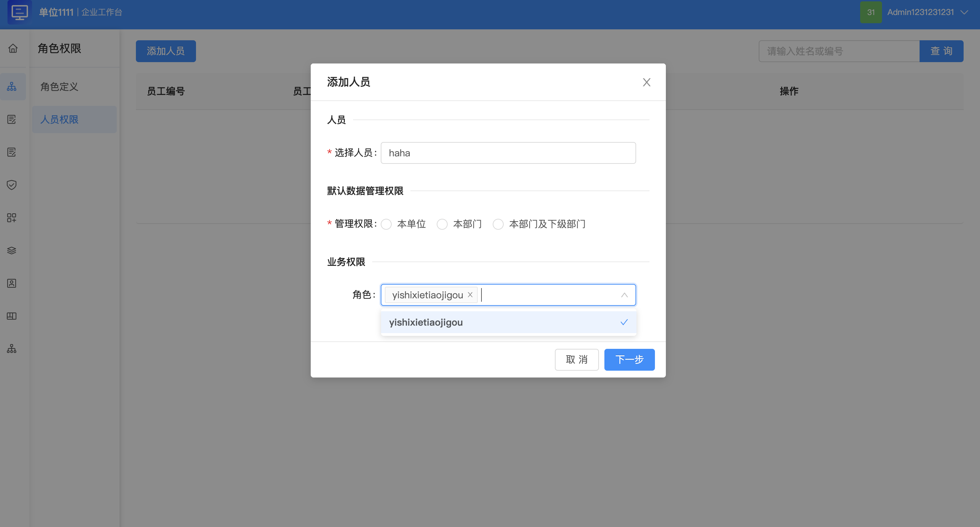980x527 pixels.
Task: Remove the yishixietiaojigou tag
Action: (x=470, y=295)
